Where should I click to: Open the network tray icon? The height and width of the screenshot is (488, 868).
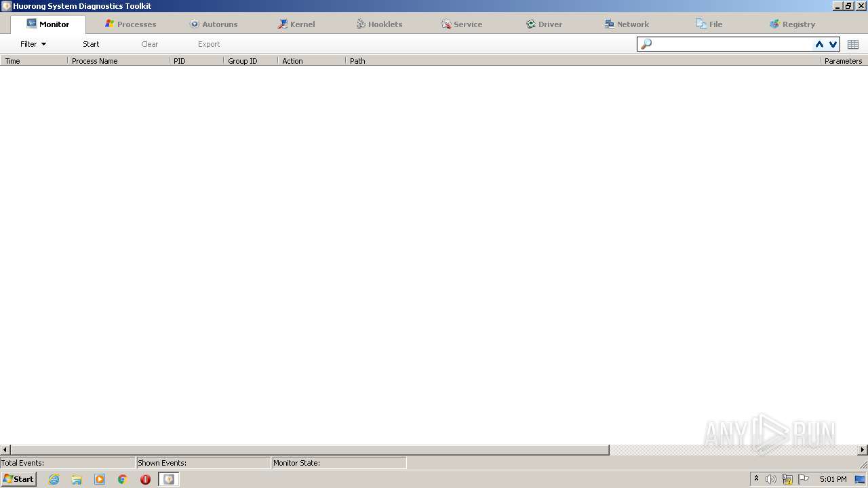787,479
